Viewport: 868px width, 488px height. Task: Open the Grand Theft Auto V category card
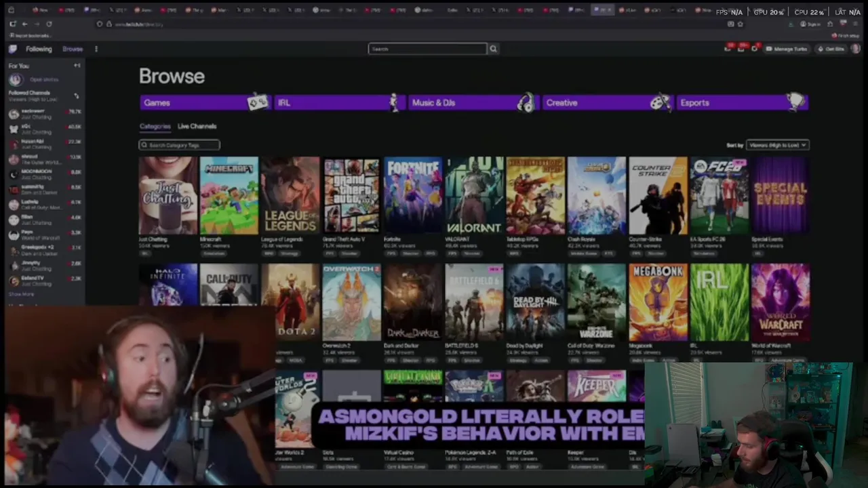(351, 196)
